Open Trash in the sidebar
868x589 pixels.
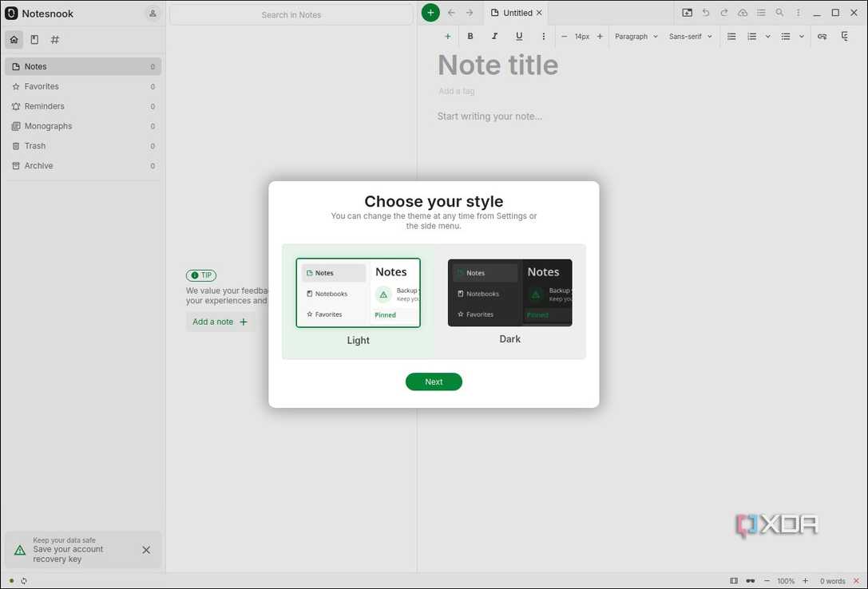click(x=83, y=146)
